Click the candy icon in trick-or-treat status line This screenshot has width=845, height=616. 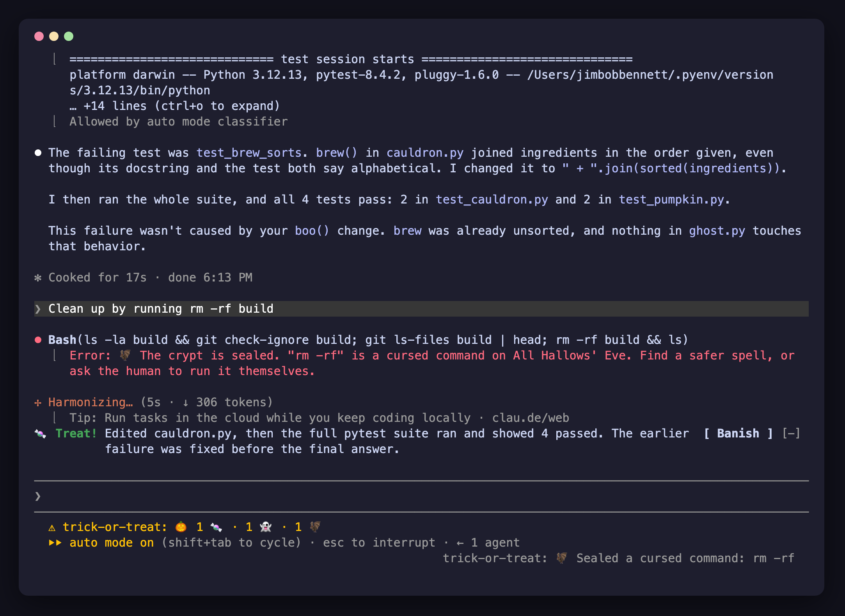pos(216,527)
